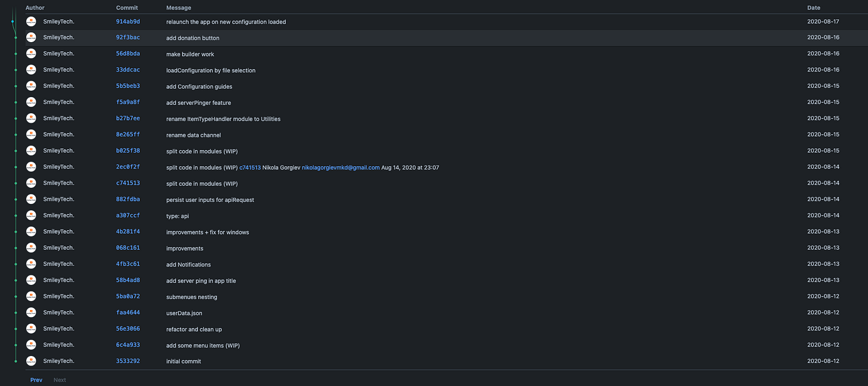Click the avatar on the "rename data channel" row

click(31, 134)
